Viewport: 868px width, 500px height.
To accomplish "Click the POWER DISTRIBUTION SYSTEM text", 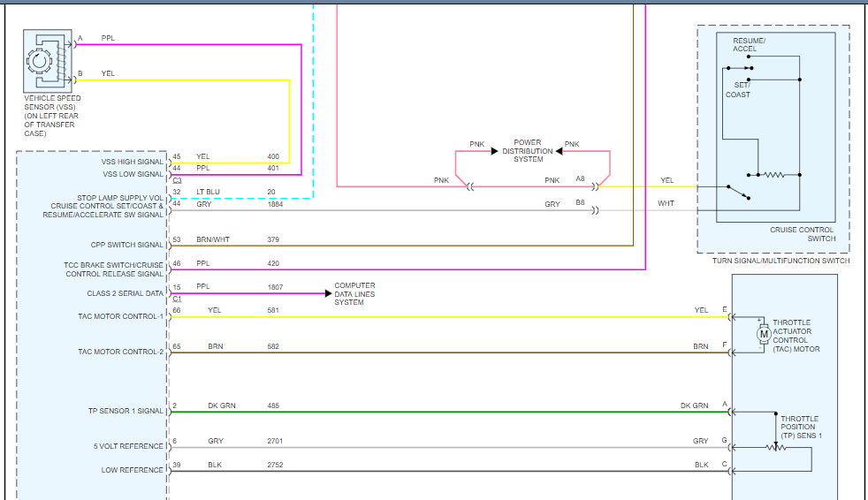I will (x=528, y=150).
